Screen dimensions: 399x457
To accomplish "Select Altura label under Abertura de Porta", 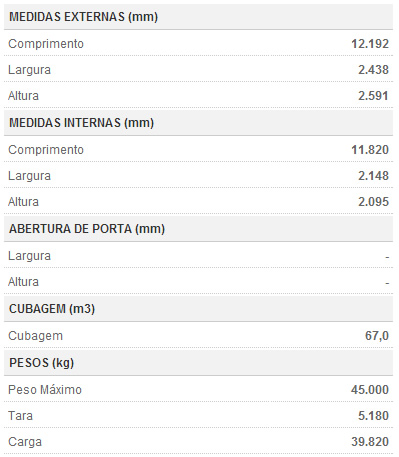I will coord(23,282).
